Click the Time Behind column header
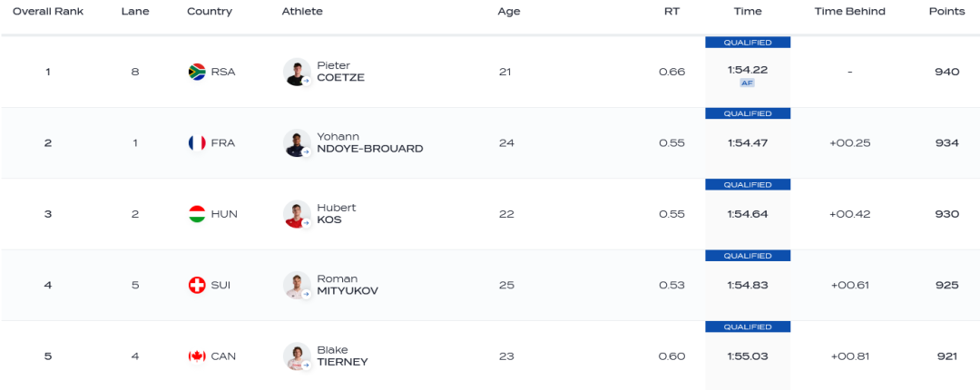This screenshot has height=390, width=980. (x=849, y=12)
